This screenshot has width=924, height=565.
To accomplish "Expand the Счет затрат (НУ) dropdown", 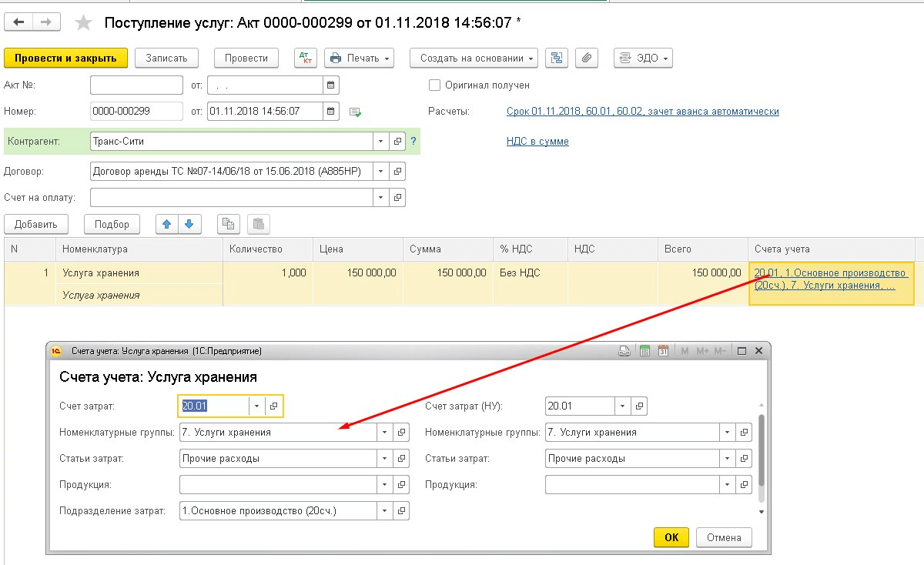I will tap(624, 406).
